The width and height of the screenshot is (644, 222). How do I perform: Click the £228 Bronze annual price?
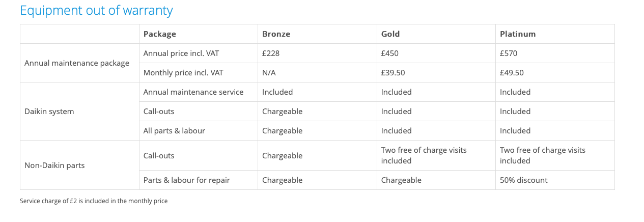(x=271, y=53)
